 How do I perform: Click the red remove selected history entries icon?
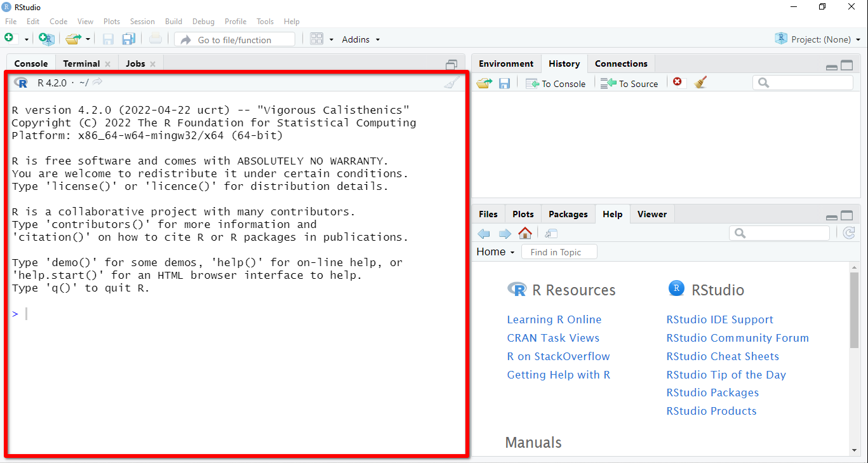(678, 82)
